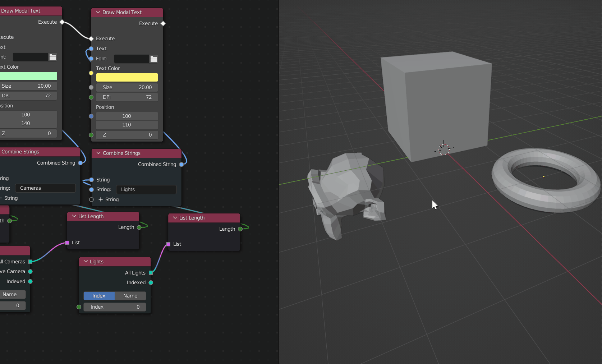Switch Lights node to Name mode
602x364 pixels.
[130, 296]
